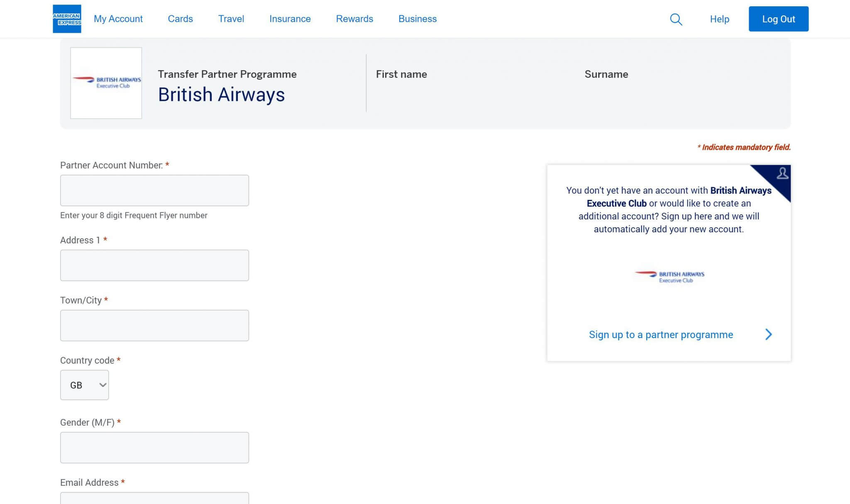Viewport: 850px width, 504px height.
Task: Go to the Travel menu
Action: 231,19
